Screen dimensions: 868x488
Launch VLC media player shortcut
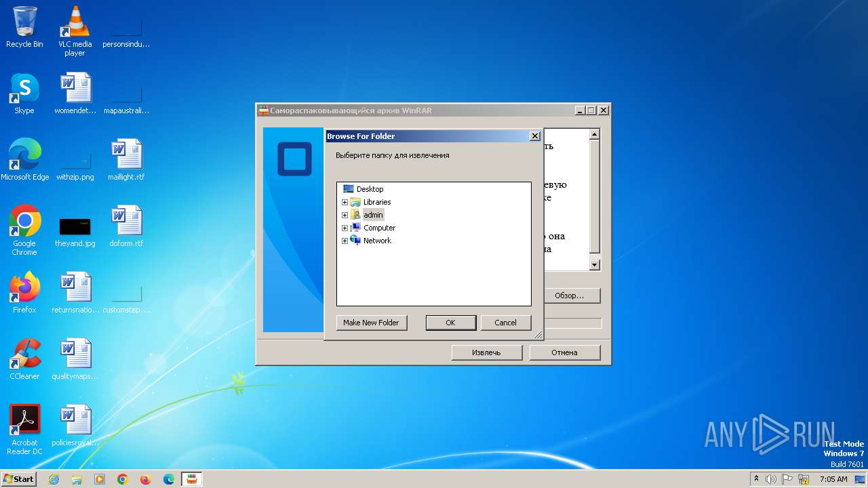coord(75,30)
